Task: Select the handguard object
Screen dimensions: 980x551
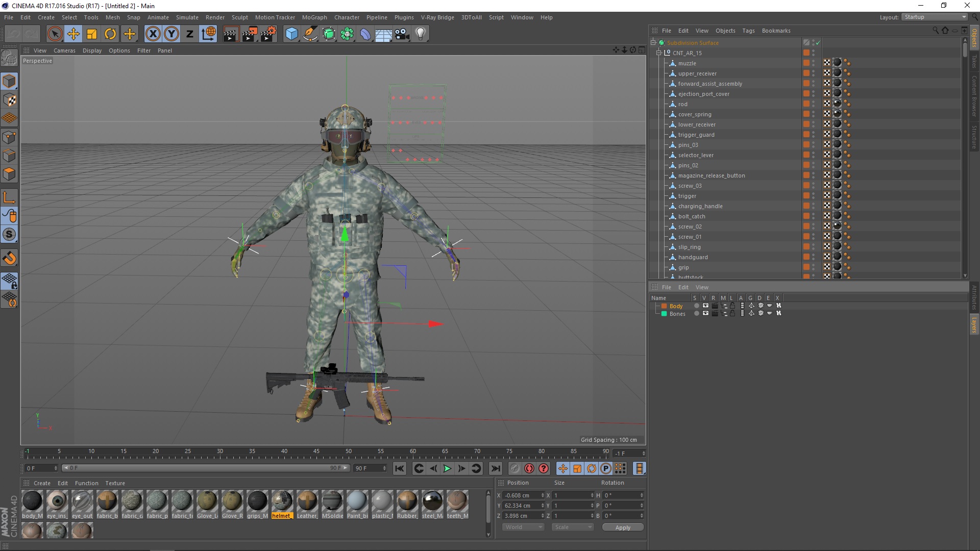Action: [693, 257]
